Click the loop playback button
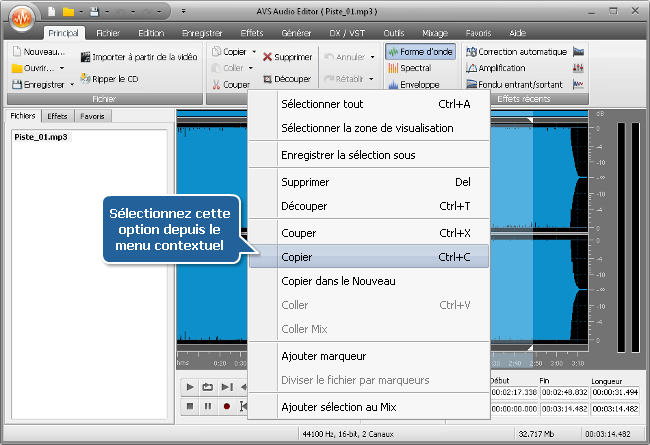Image resolution: width=650 pixels, height=445 pixels. point(208,387)
